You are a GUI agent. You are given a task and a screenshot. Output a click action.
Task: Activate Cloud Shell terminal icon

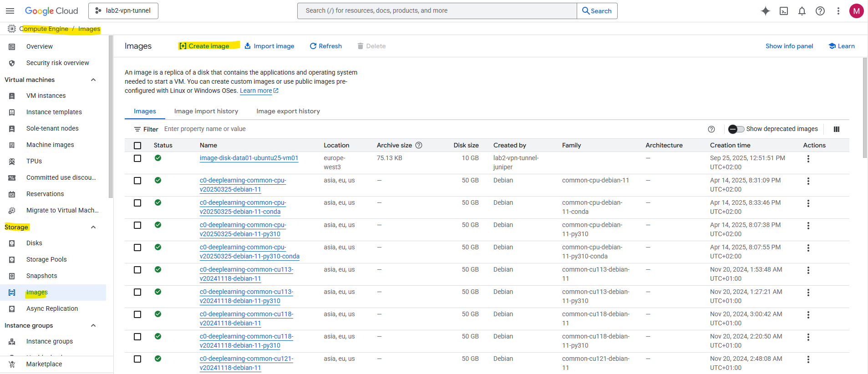(783, 11)
